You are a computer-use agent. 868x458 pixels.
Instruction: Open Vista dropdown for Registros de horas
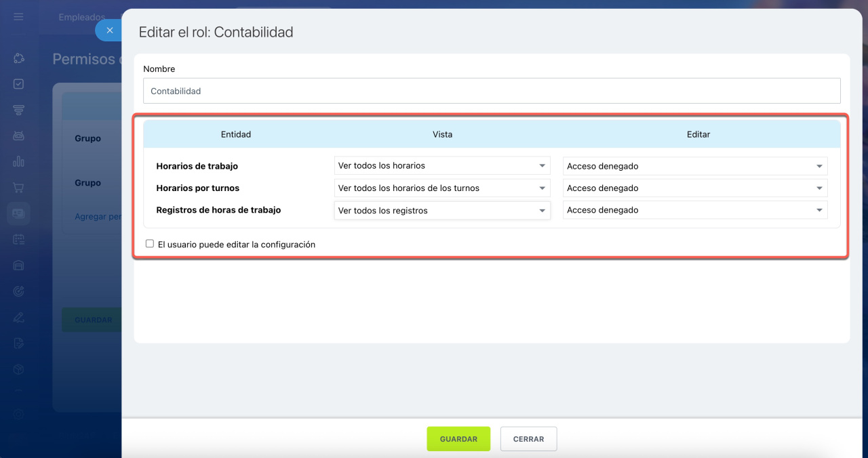442,211
